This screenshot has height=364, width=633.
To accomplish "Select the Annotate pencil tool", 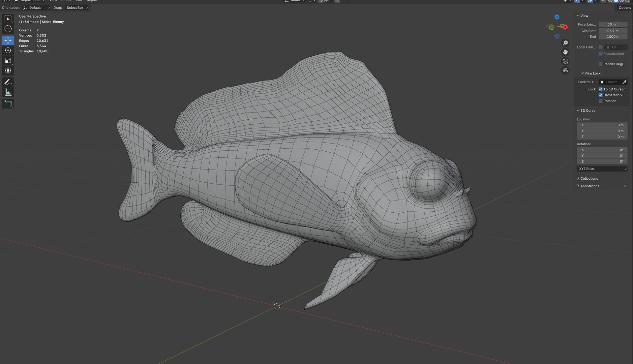I will coord(8,82).
